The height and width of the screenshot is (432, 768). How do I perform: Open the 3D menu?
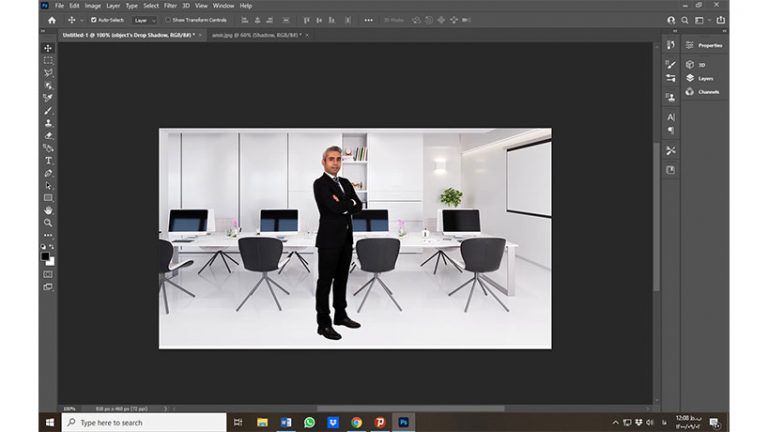tap(186, 6)
